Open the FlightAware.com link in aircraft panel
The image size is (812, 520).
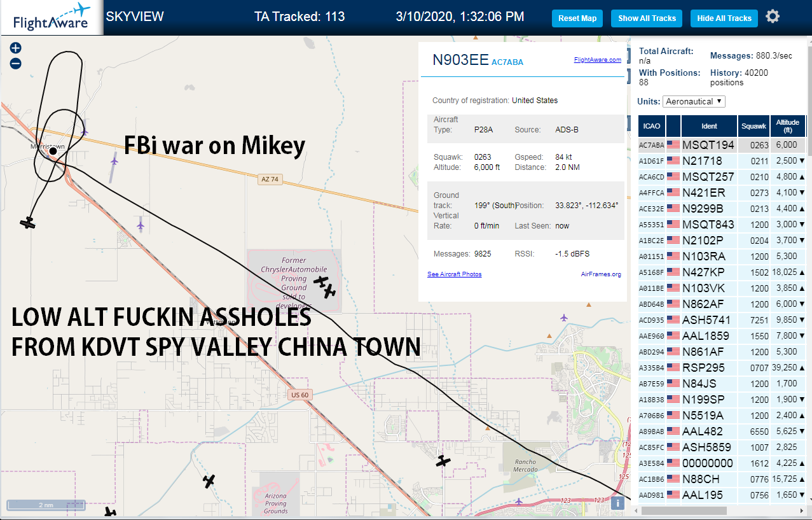tap(597, 60)
